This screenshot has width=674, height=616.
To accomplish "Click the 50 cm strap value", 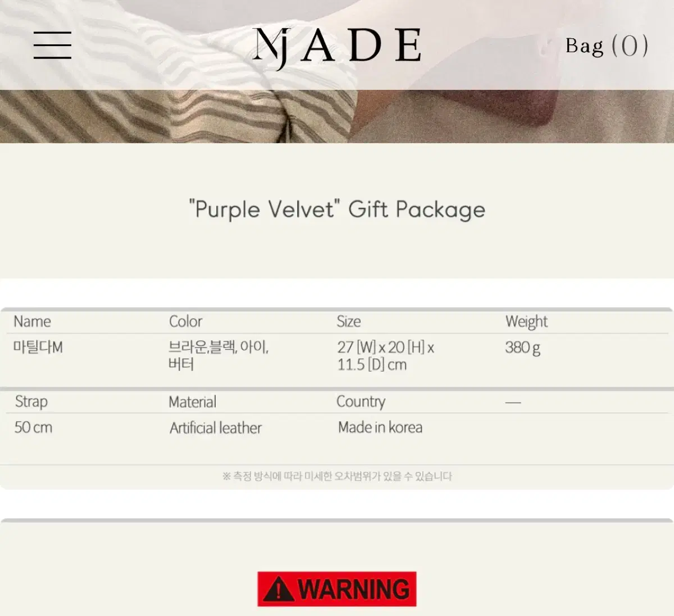I will click(33, 427).
